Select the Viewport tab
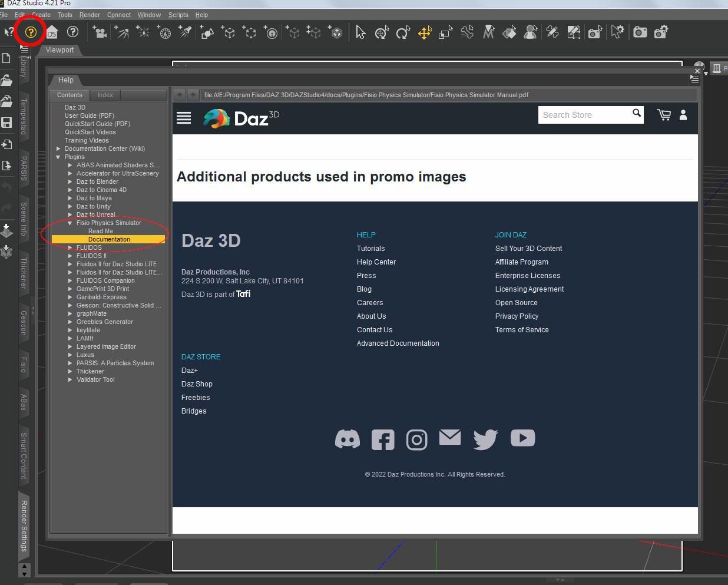 (60, 50)
